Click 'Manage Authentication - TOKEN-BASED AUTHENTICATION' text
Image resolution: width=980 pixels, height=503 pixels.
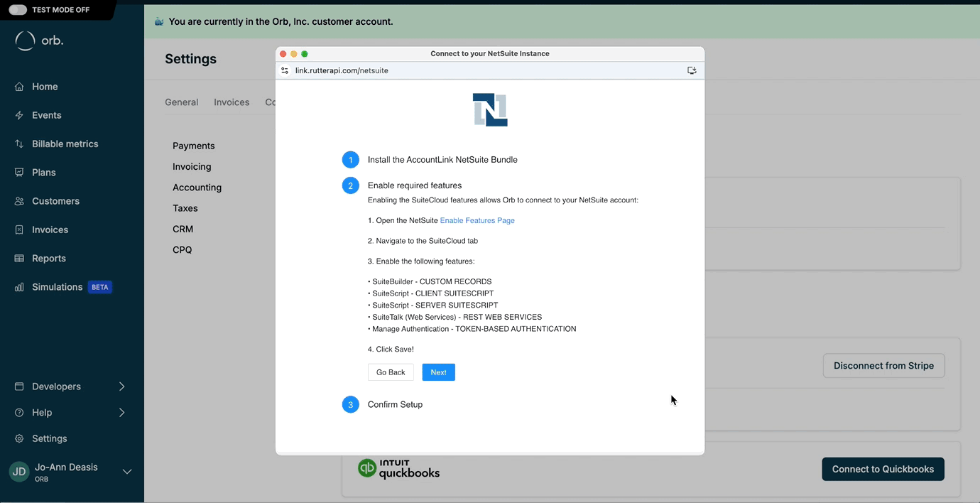474,329
